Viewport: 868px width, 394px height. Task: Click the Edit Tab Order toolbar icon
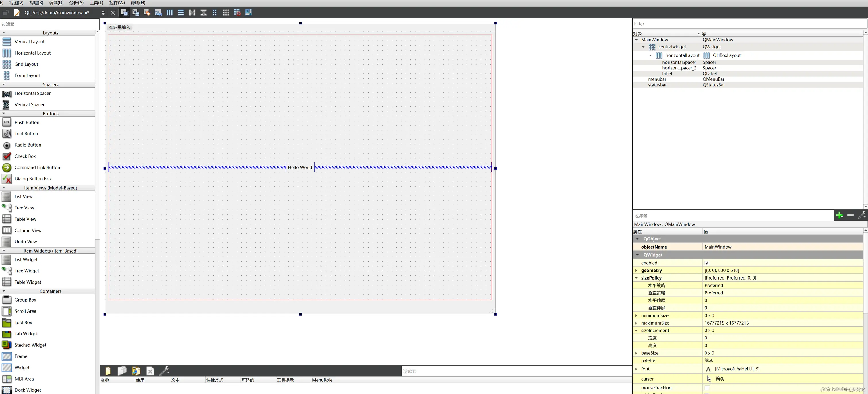[158, 13]
